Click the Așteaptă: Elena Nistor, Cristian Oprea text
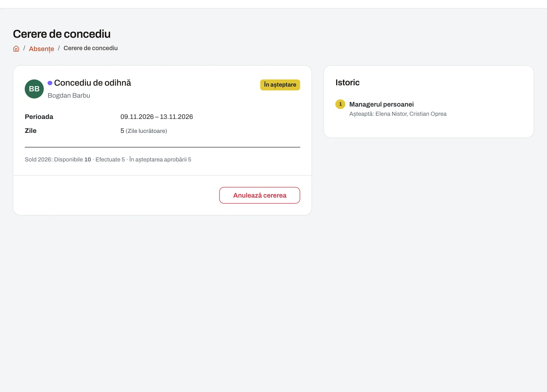 (398, 114)
